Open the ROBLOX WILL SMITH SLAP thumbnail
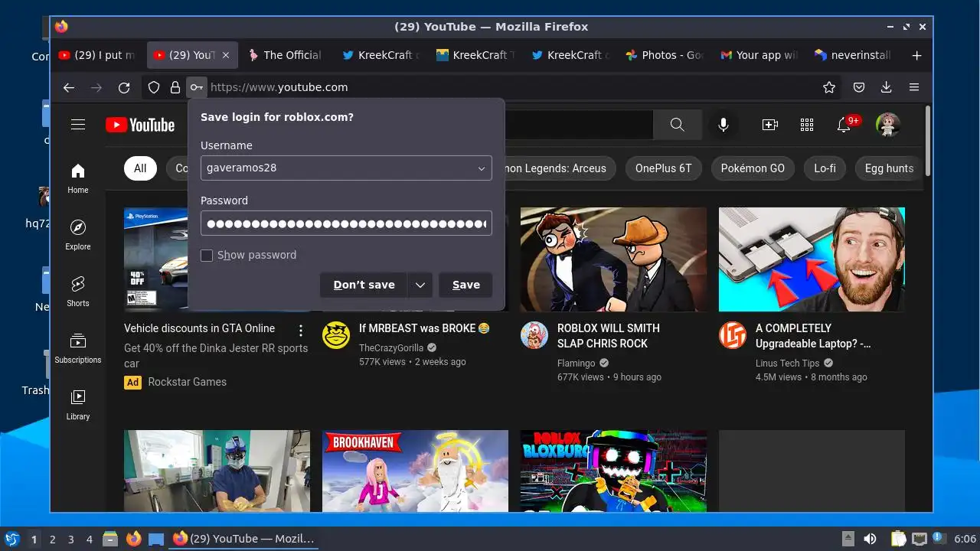This screenshot has height=551, width=980. click(613, 259)
